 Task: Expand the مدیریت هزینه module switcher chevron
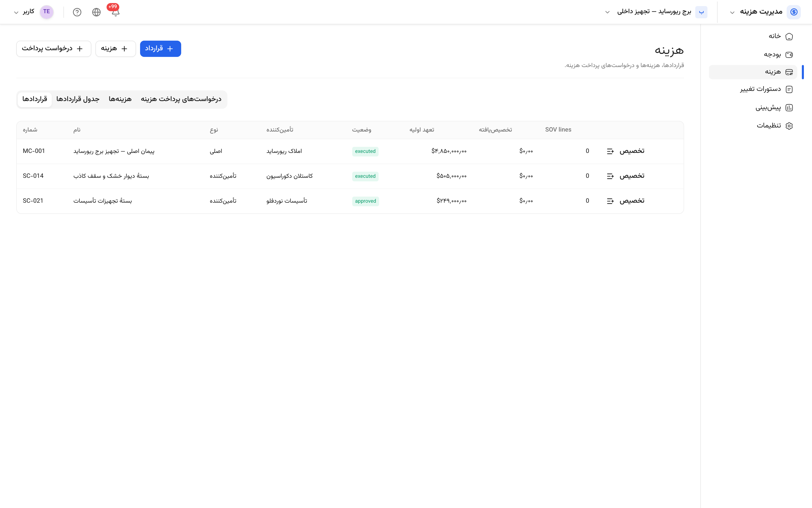[732, 13]
